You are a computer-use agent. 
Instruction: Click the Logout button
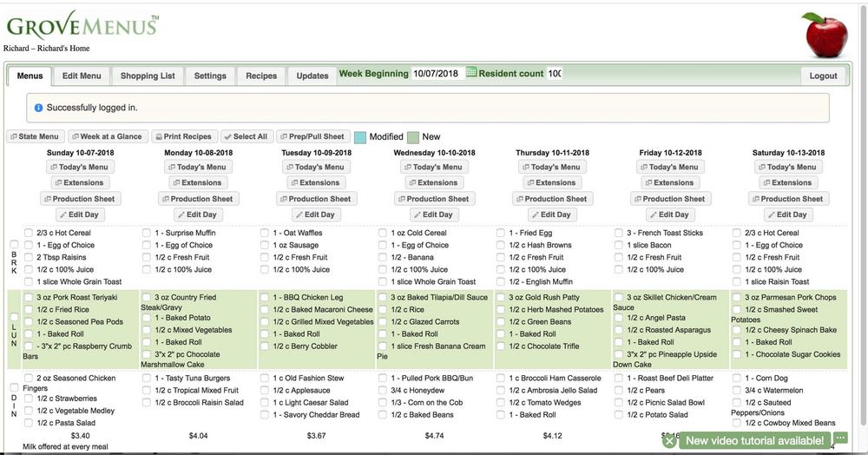tap(823, 76)
